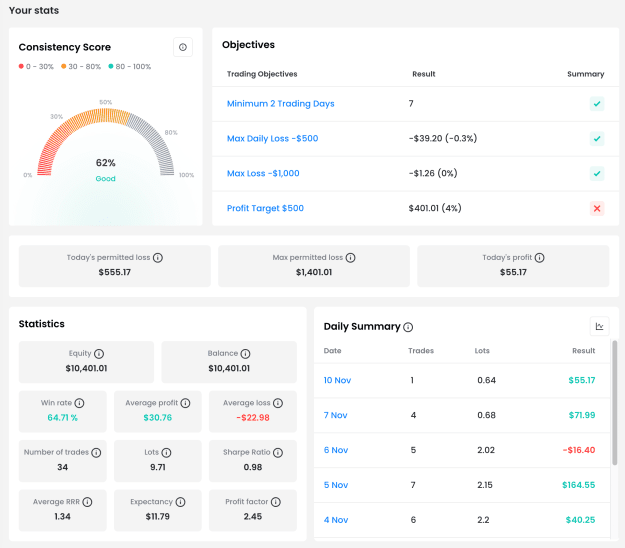625x548 pixels.
Task: Click the Equity info icon
Action: click(x=99, y=354)
